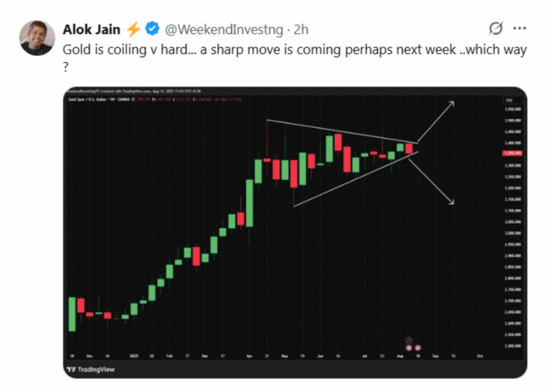Click the USD currency label on chart
This screenshot has width=548, height=392.
pos(509,100)
